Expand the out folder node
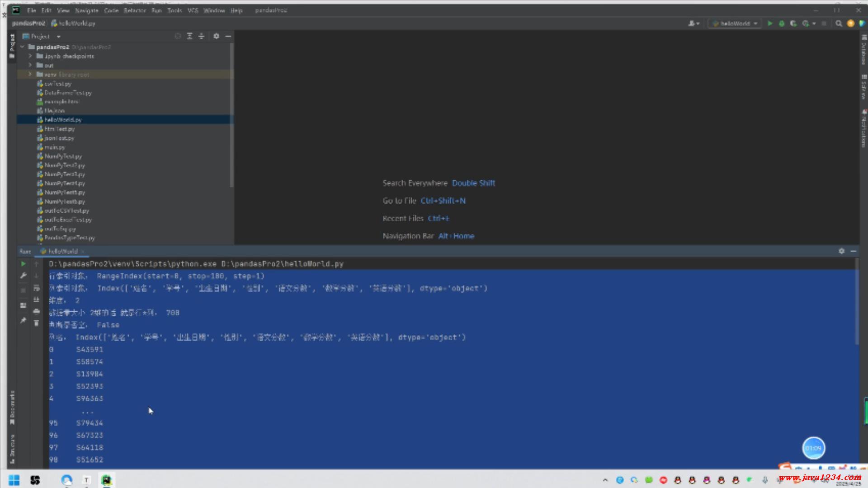868x488 pixels. pyautogui.click(x=30, y=65)
